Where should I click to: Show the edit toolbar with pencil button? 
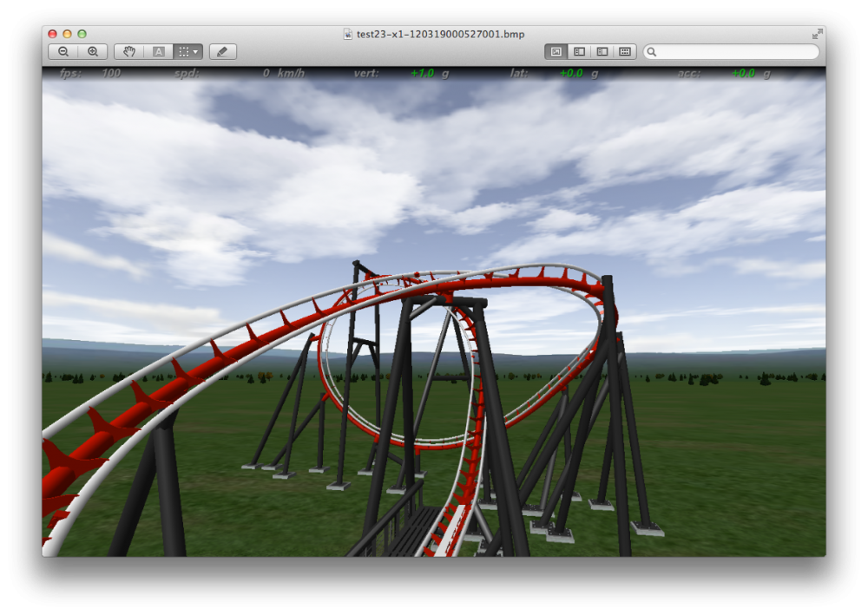click(222, 52)
